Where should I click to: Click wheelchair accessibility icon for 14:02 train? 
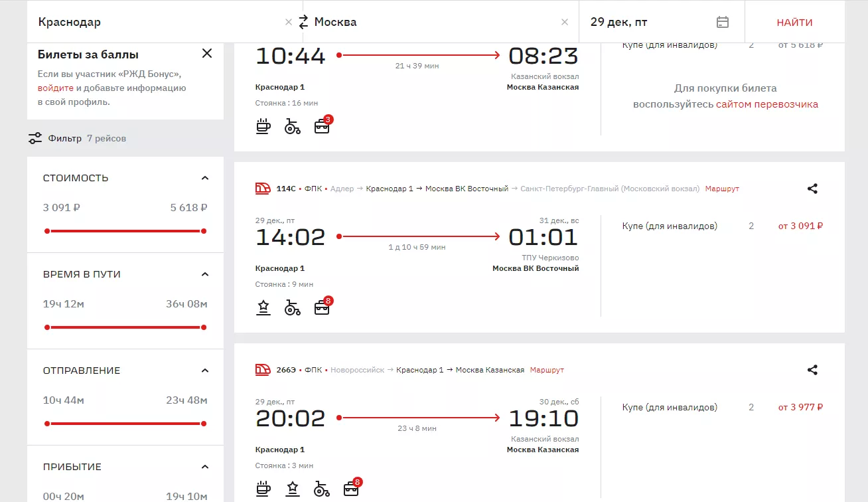point(293,308)
